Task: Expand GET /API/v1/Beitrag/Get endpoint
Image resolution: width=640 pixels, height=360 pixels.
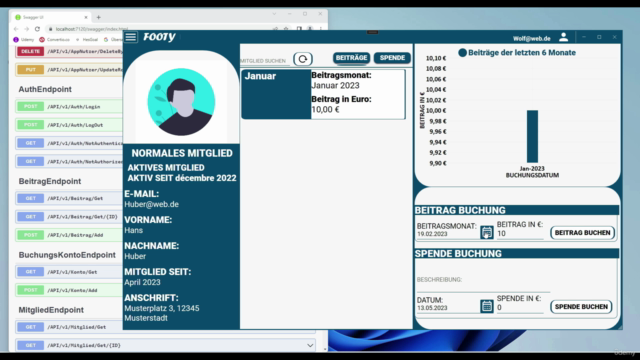Action: pyautogui.click(x=69, y=198)
